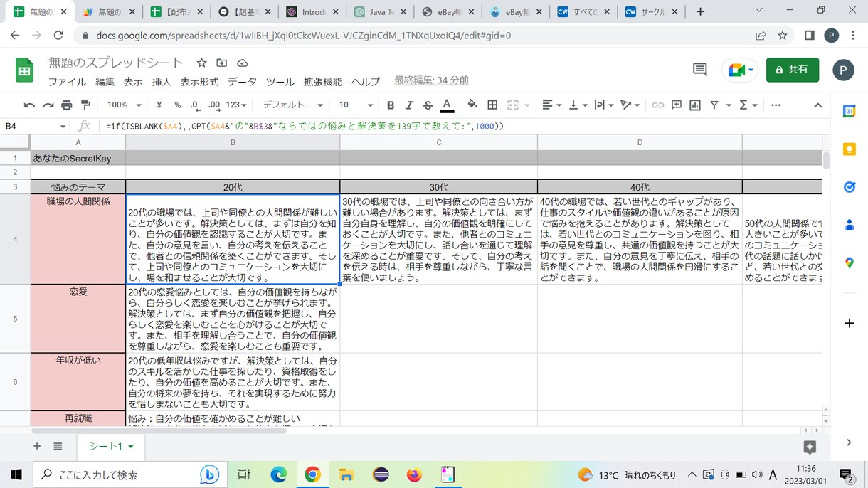Viewport: 868px width, 488px height.
Task: Move document using folder icon
Action: pos(222,63)
